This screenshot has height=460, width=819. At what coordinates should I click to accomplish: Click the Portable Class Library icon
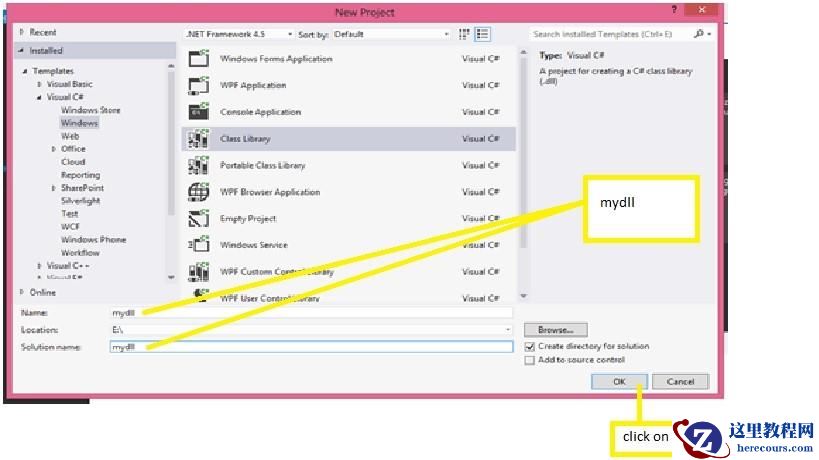click(198, 166)
